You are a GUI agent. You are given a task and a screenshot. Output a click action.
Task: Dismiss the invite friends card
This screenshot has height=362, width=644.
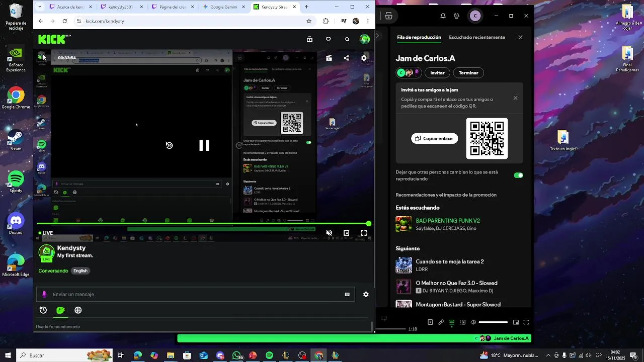tap(515, 98)
